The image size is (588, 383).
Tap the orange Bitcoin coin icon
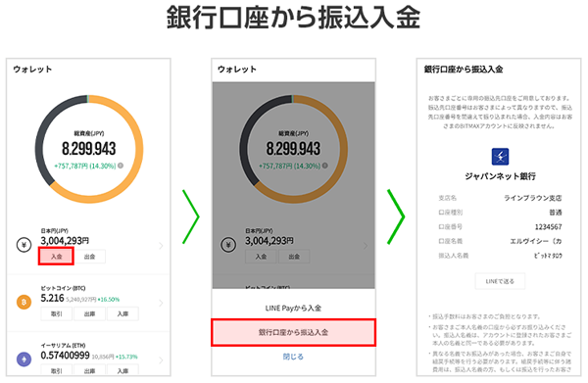point(24,302)
